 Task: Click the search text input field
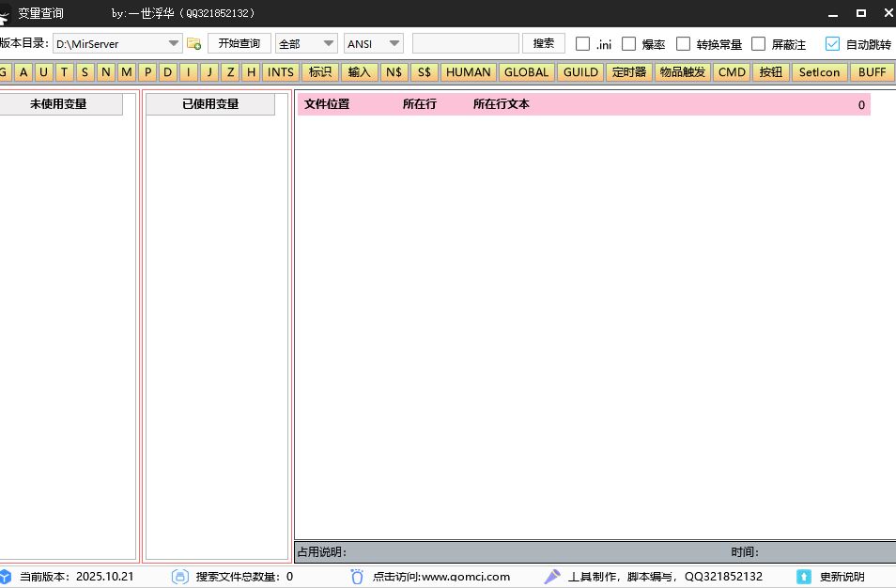click(465, 43)
